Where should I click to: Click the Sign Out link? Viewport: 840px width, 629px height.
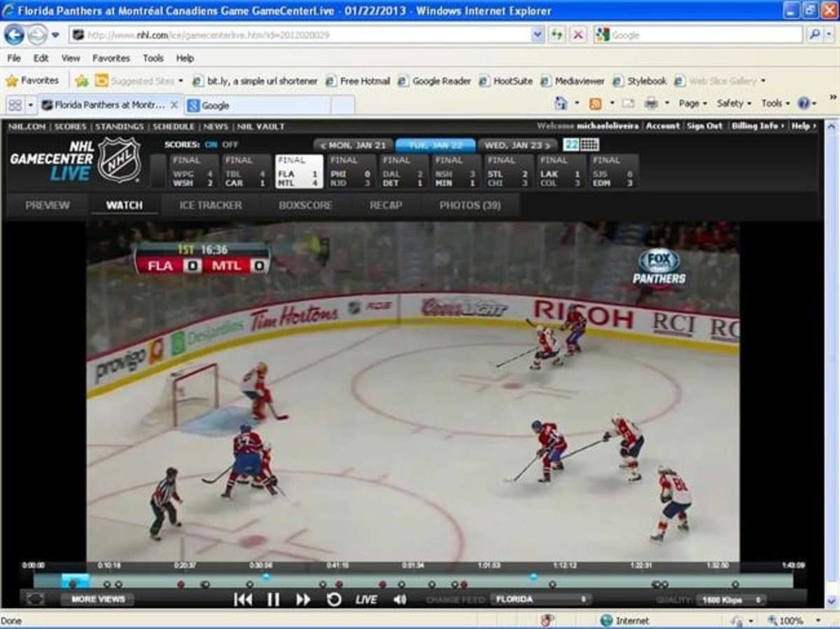704,126
